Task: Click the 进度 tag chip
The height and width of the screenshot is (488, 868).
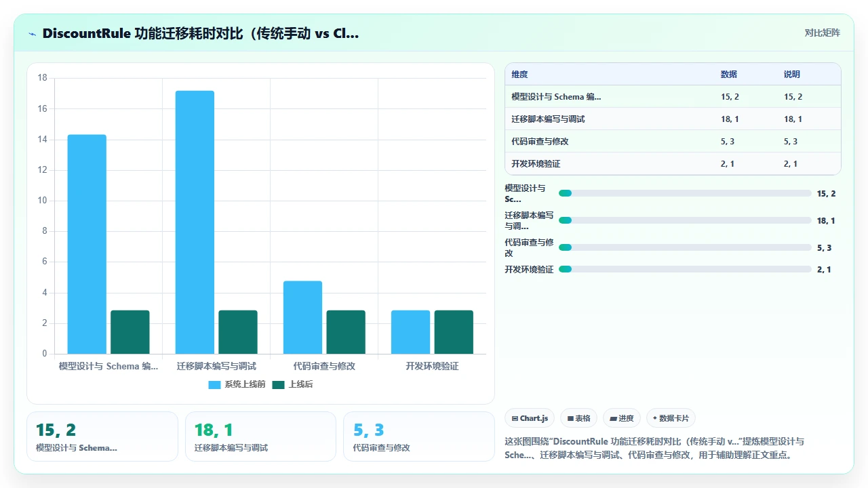Action: 621,418
